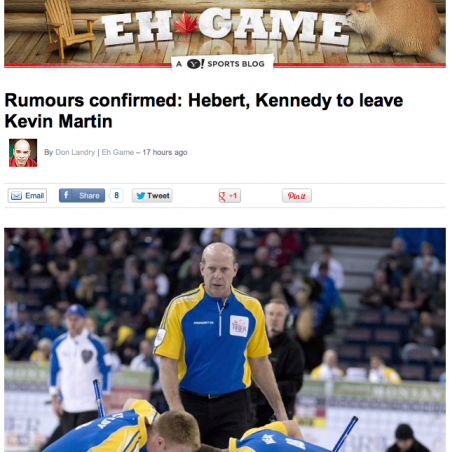Open the Kevin Martin curling photo
Screen dimensions: 450x452
point(225,340)
